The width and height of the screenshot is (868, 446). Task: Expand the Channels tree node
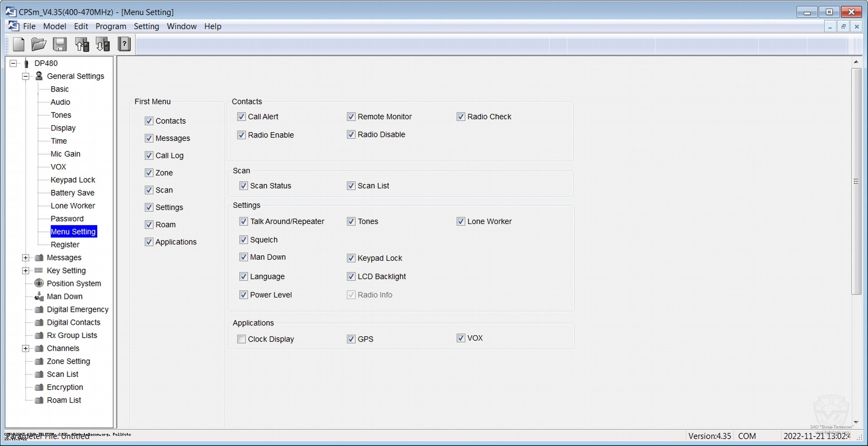[x=26, y=348]
